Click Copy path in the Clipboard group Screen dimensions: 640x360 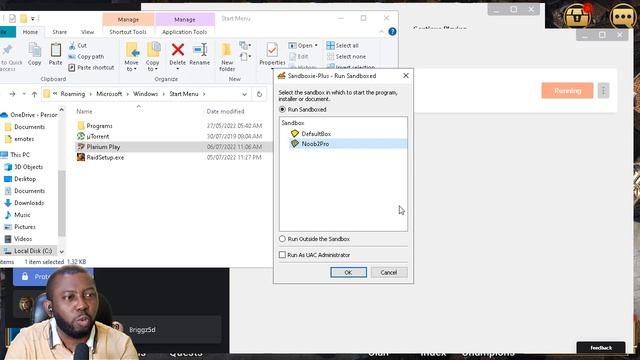pyautogui.click(x=86, y=56)
